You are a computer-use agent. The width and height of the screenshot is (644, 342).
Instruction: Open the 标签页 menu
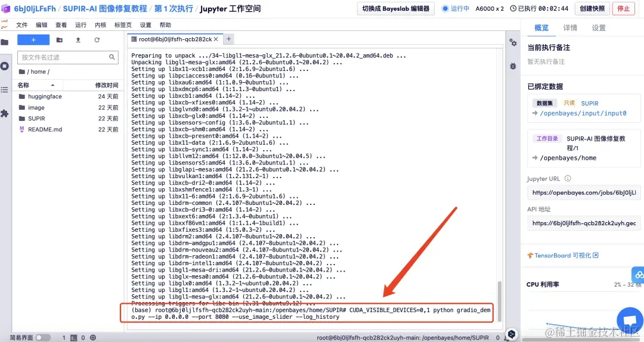[x=123, y=25]
